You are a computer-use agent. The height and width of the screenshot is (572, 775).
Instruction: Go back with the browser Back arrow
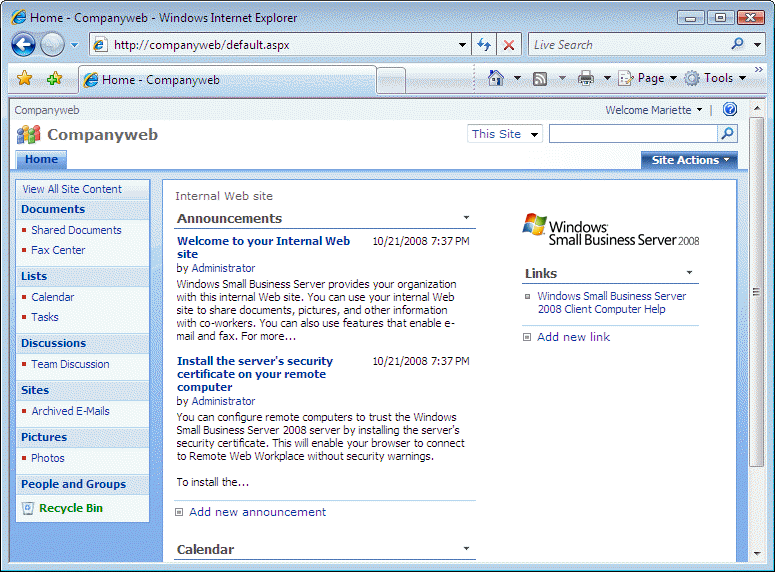pyautogui.click(x=23, y=45)
